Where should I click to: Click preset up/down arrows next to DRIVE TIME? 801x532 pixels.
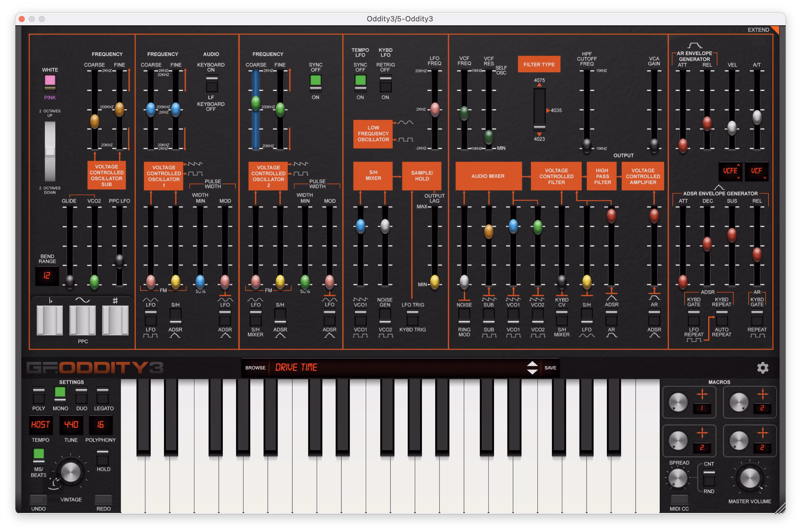532,368
